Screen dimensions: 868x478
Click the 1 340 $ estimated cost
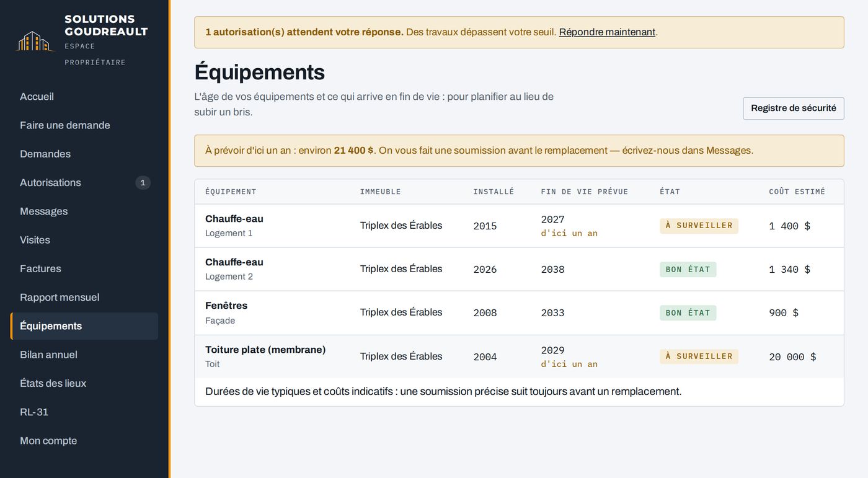pos(789,270)
